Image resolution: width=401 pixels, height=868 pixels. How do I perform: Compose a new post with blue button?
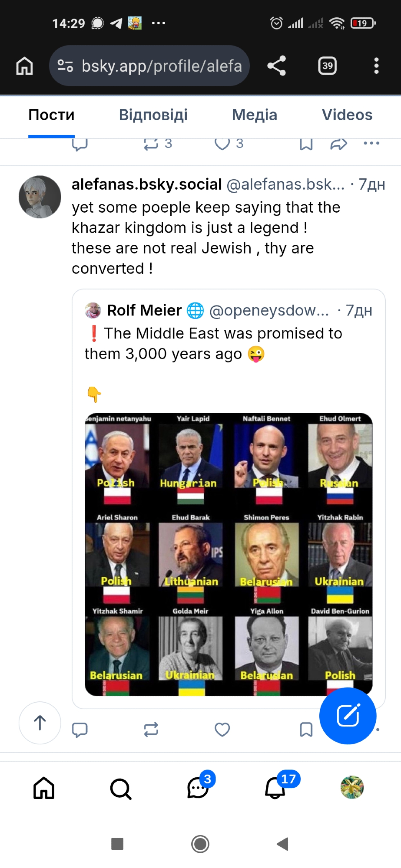pyautogui.click(x=348, y=716)
